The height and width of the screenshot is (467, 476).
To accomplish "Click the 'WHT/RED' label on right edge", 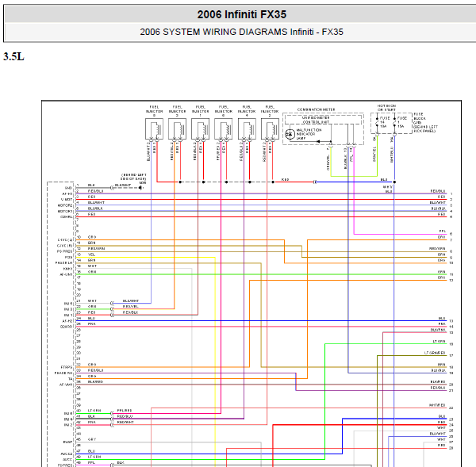I will [x=437, y=405].
